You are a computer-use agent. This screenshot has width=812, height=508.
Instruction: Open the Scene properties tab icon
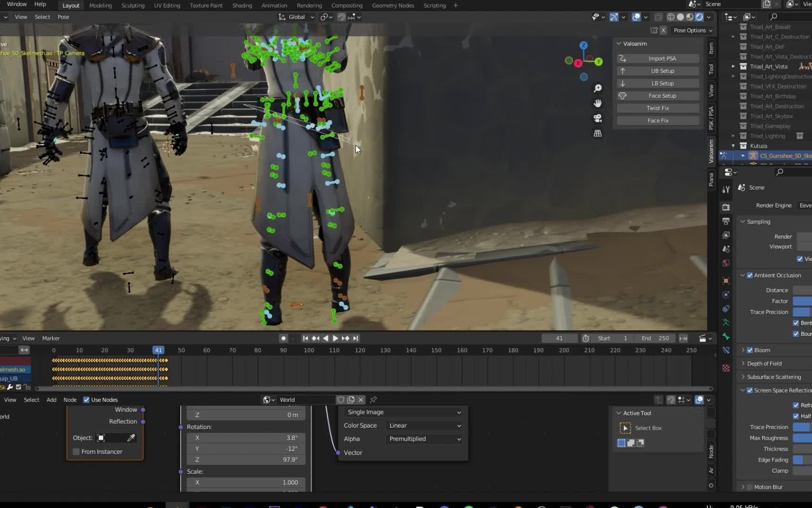pos(726,249)
